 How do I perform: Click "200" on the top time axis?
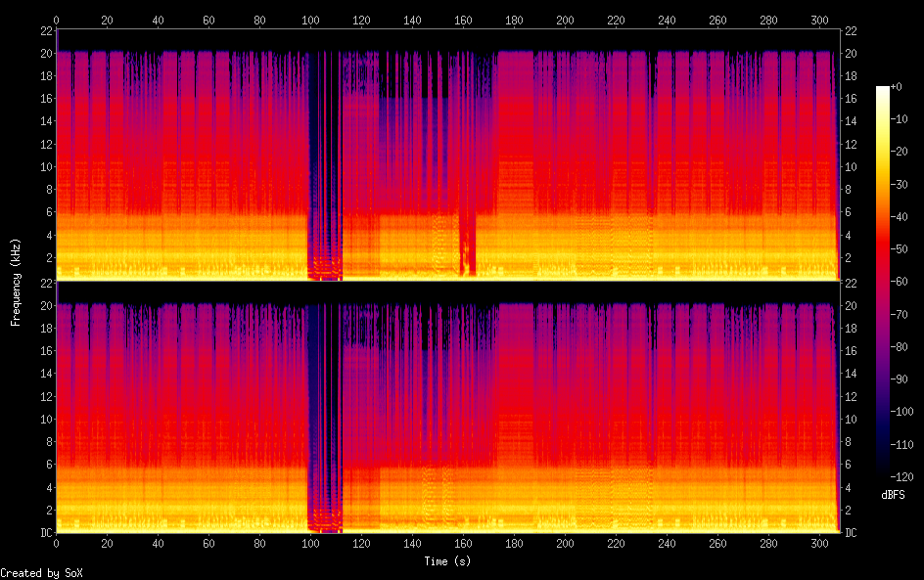565,20
